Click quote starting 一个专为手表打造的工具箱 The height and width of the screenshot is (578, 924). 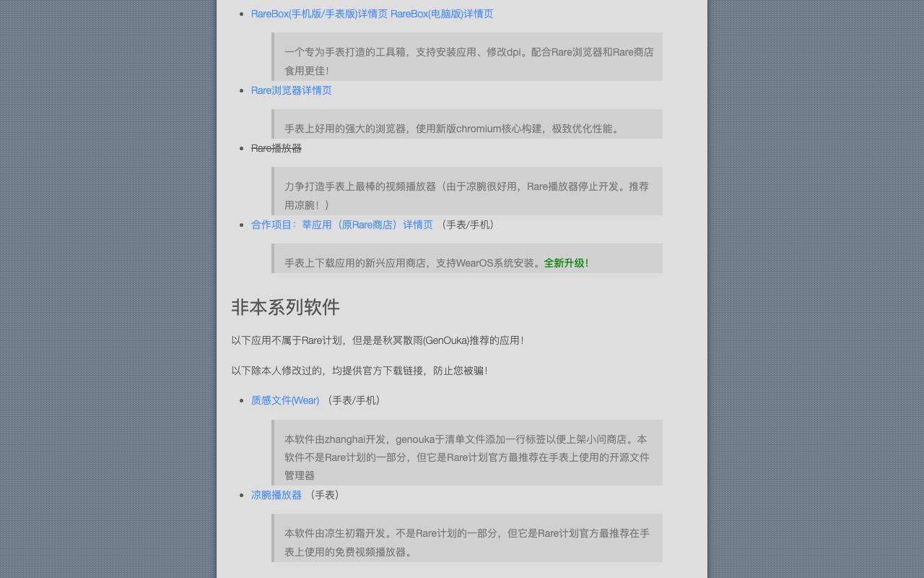point(467,56)
